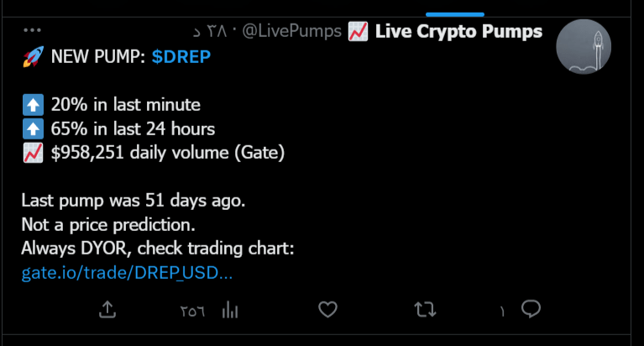The height and width of the screenshot is (346, 644).
Task: Click the view count beside the analytics icon
Action: click(x=192, y=311)
